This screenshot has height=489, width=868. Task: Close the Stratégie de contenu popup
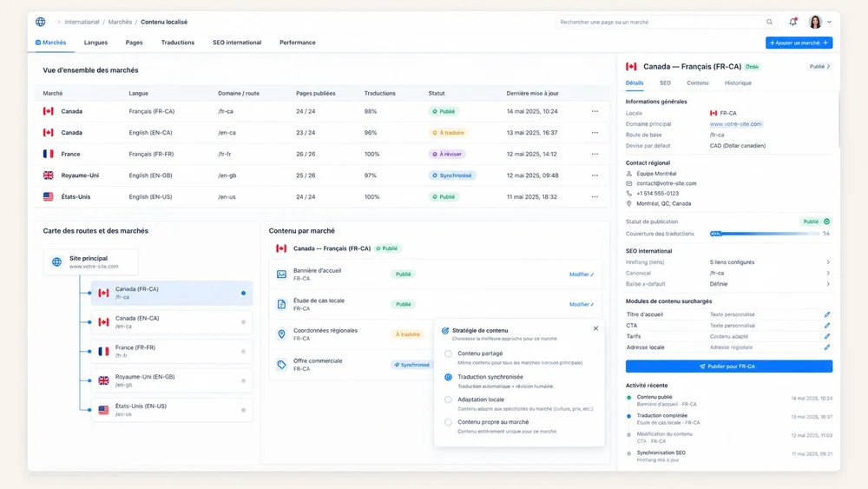595,328
